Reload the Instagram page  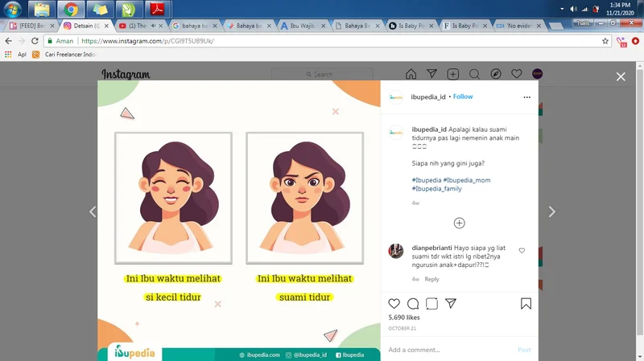pyautogui.click(x=35, y=41)
